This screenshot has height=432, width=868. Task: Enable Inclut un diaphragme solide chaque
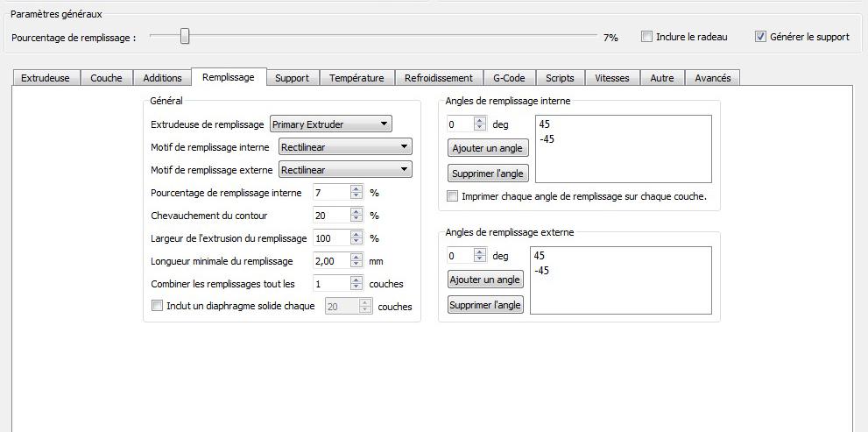(157, 306)
